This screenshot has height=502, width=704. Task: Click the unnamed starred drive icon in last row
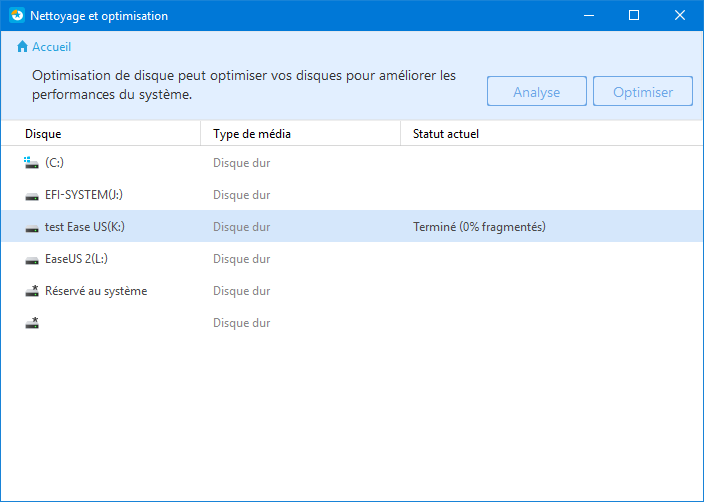[32, 322]
